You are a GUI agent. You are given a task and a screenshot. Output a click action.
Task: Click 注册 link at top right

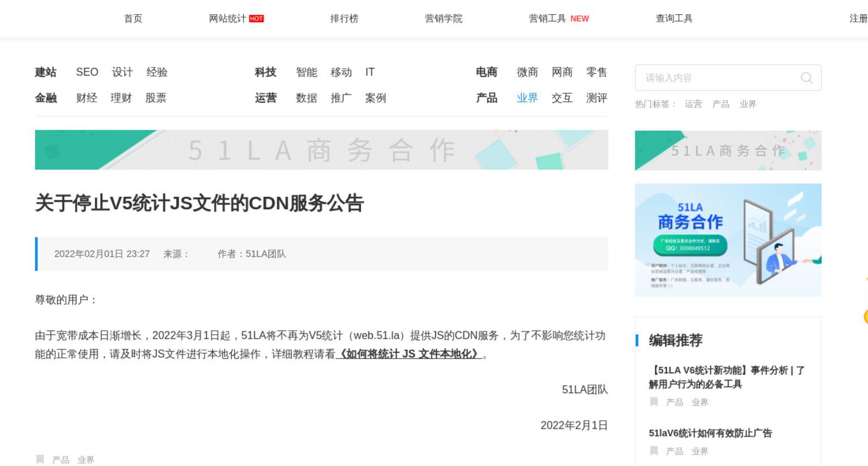pyautogui.click(x=858, y=19)
